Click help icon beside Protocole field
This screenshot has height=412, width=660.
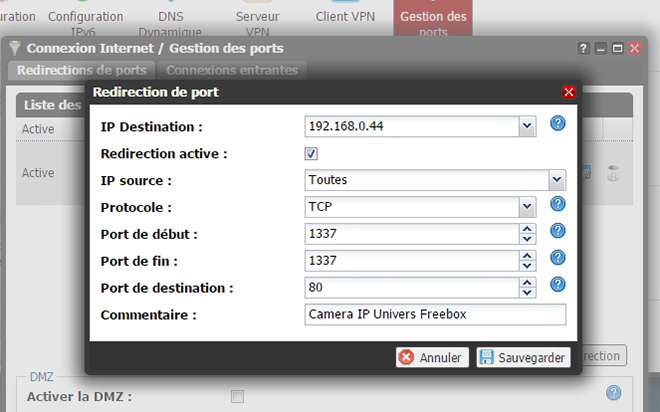[558, 204]
